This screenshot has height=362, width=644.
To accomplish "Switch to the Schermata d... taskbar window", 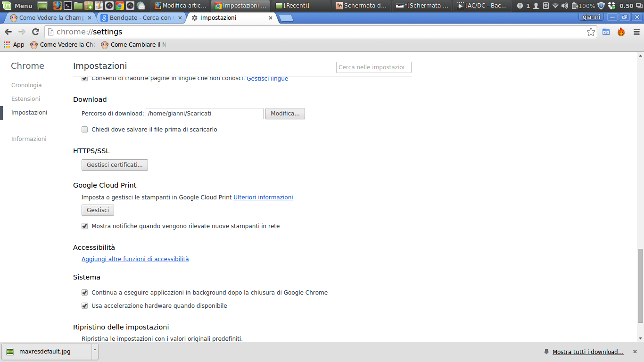I will pyautogui.click(x=362, y=6).
